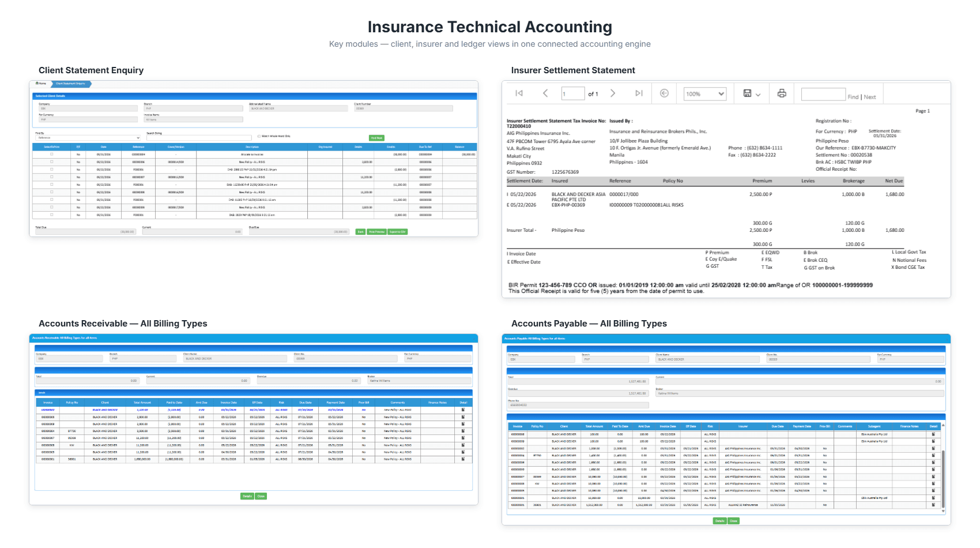This screenshot has height=548, width=980.
Task: Tick checkbox for the DAB: 3600 PHP row
Action: (x=51, y=215)
